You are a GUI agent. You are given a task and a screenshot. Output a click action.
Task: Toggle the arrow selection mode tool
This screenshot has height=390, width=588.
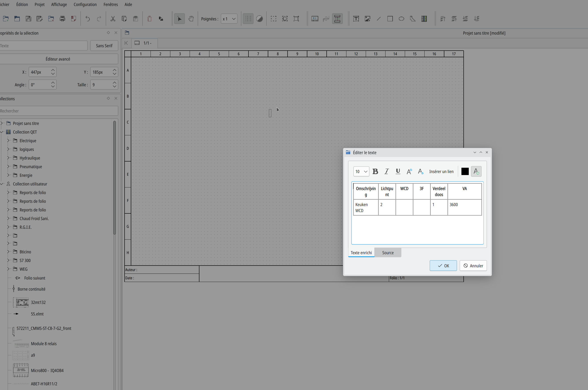coord(179,19)
